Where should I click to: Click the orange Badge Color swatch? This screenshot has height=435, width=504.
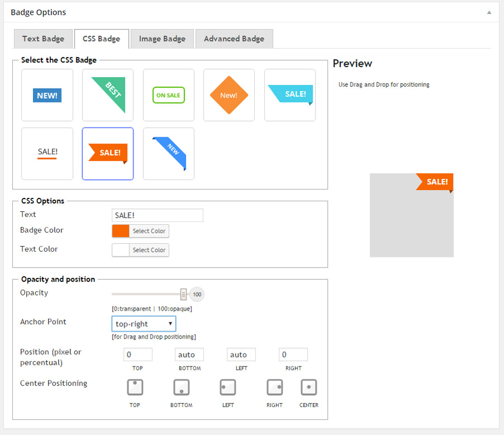click(x=120, y=231)
